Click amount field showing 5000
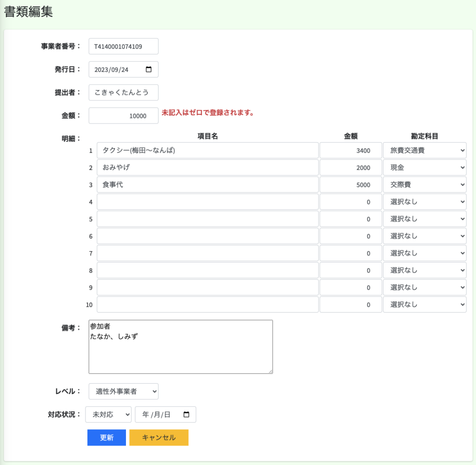Image resolution: width=476 pixels, height=465 pixels. pyautogui.click(x=350, y=185)
